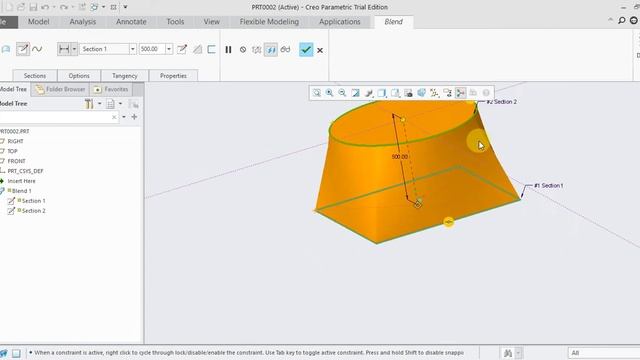
Task: Toggle blend with selected sections option
Action: click(37, 49)
